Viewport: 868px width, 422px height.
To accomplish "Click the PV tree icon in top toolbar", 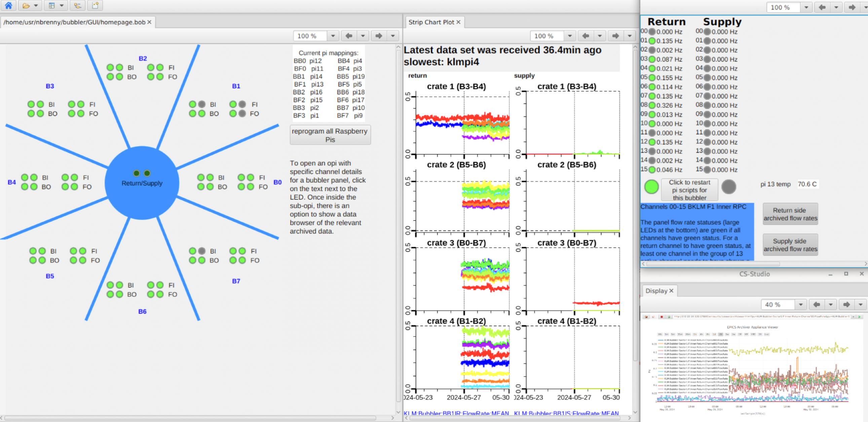I will (x=77, y=5).
